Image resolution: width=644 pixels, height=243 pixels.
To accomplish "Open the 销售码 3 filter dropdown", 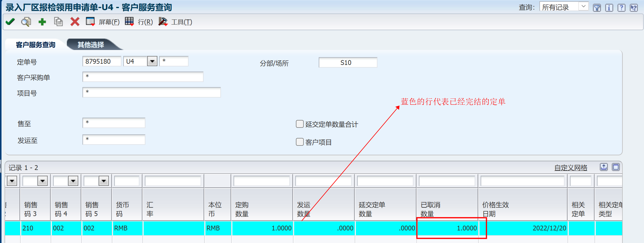I will click(43, 181).
